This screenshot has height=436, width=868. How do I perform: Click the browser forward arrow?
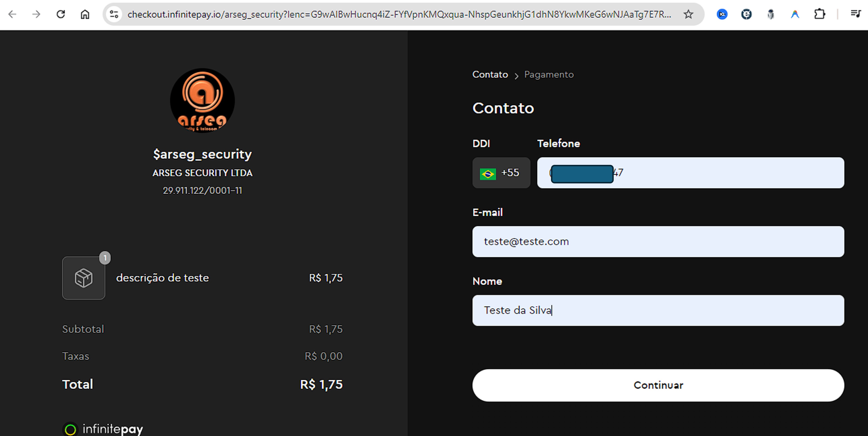click(36, 14)
